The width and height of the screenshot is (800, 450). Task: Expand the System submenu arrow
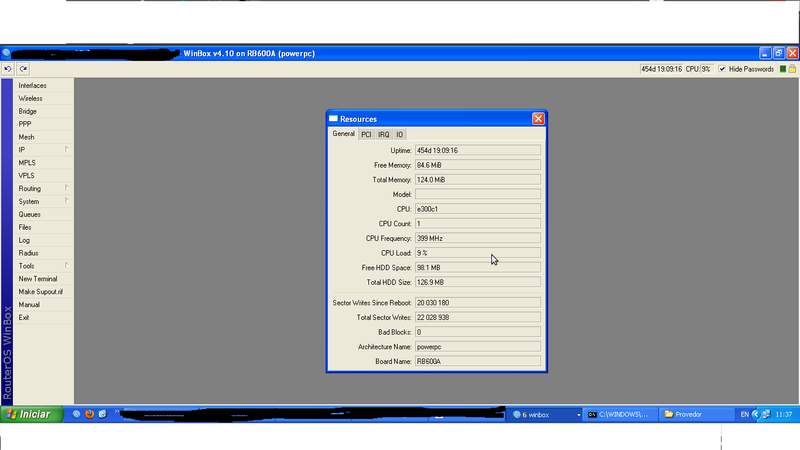[67, 201]
